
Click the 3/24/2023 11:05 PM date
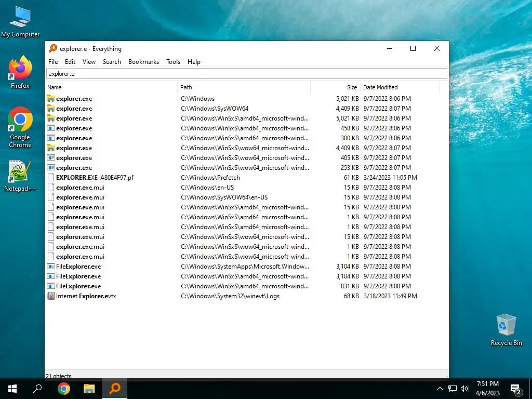pyautogui.click(x=390, y=178)
